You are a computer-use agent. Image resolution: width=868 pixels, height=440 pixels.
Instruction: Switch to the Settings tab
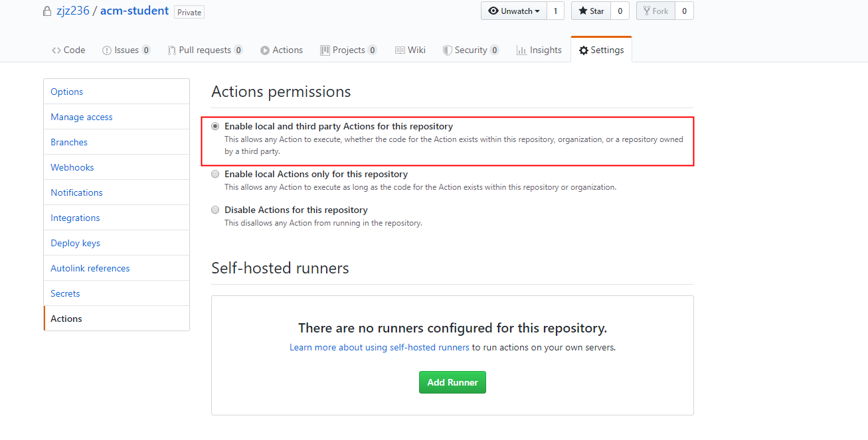click(601, 50)
